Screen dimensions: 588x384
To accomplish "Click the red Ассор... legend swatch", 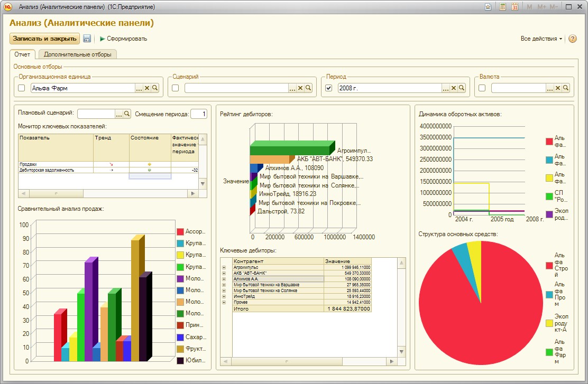I will 180,231.
